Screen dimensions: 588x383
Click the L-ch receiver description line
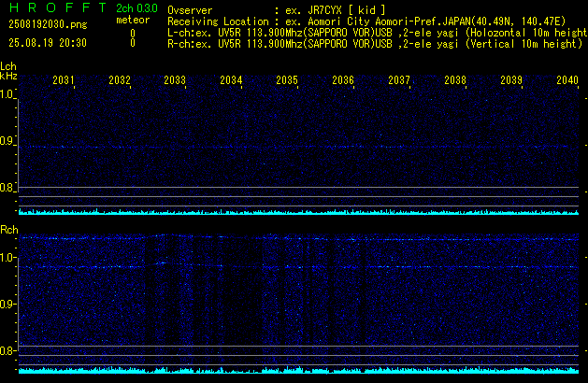click(x=378, y=33)
